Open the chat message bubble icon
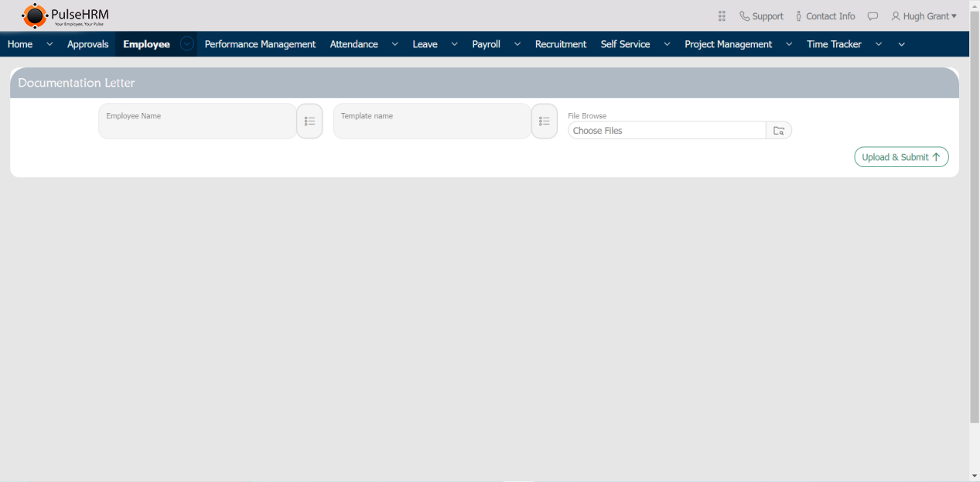Screen dimensions: 980x482 (872, 16)
